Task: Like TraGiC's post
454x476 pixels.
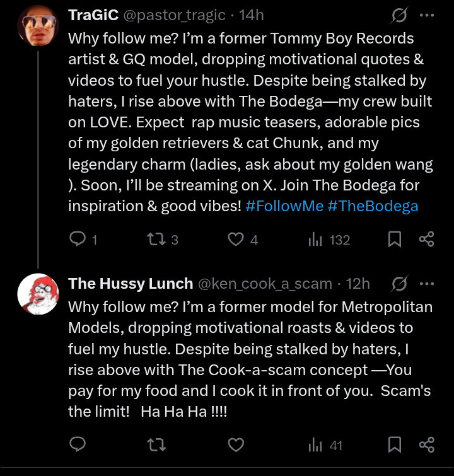Action: click(236, 240)
